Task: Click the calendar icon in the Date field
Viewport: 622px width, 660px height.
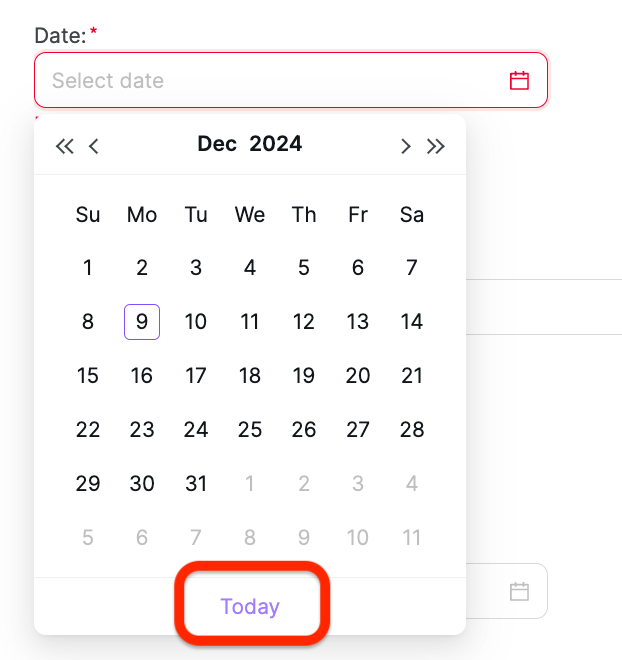Action: [x=519, y=81]
